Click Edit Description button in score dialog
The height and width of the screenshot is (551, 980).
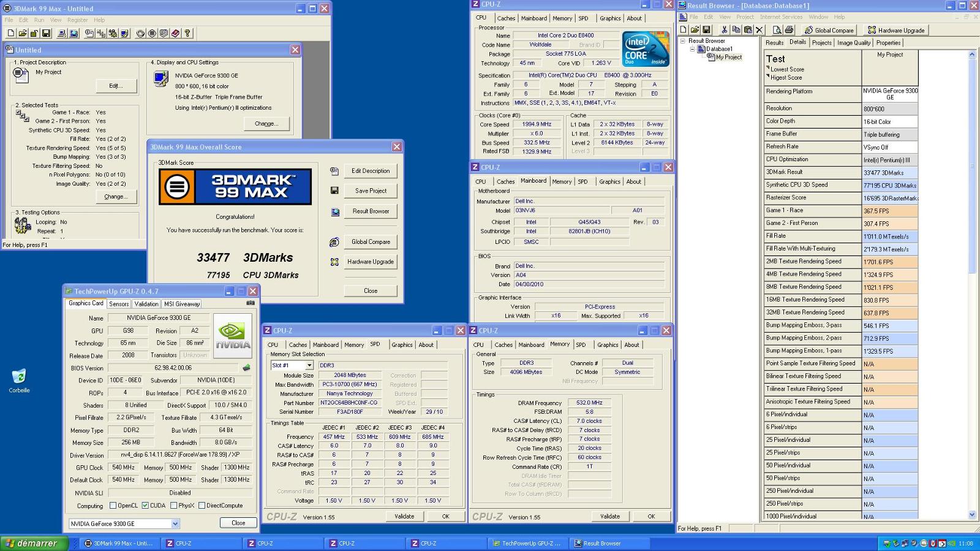(x=371, y=171)
